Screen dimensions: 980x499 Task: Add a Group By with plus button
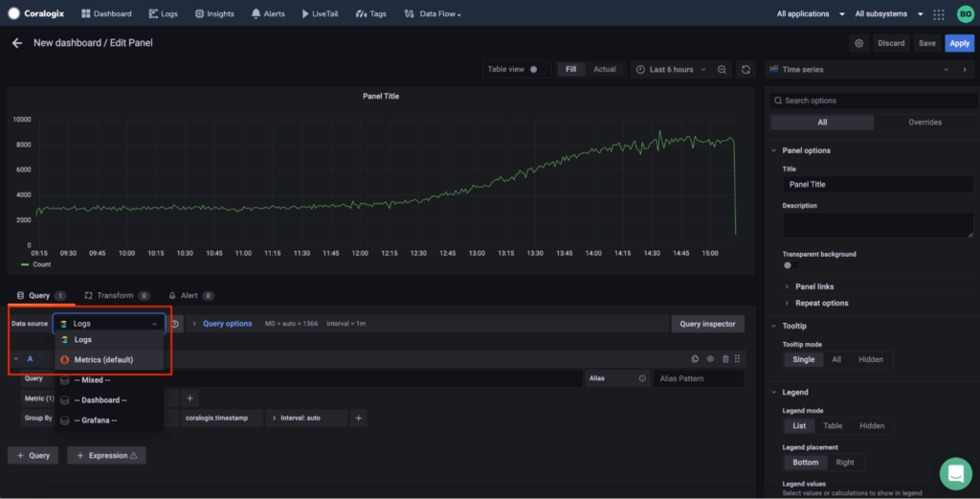tap(358, 418)
